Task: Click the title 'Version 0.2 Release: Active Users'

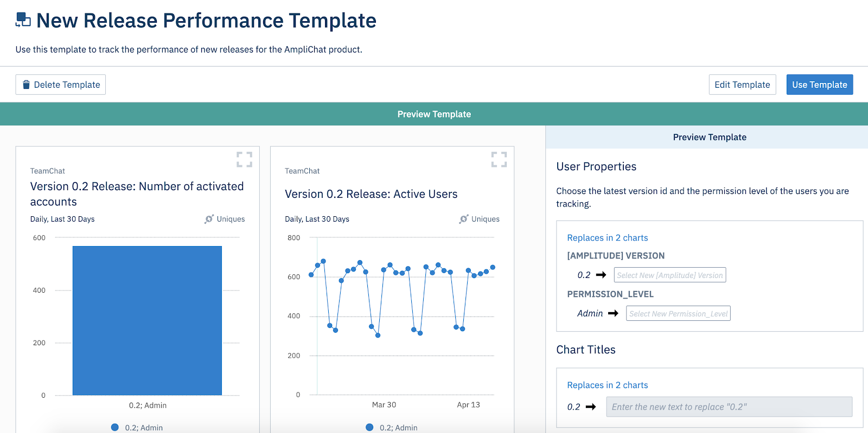Action: (x=371, y=194)
